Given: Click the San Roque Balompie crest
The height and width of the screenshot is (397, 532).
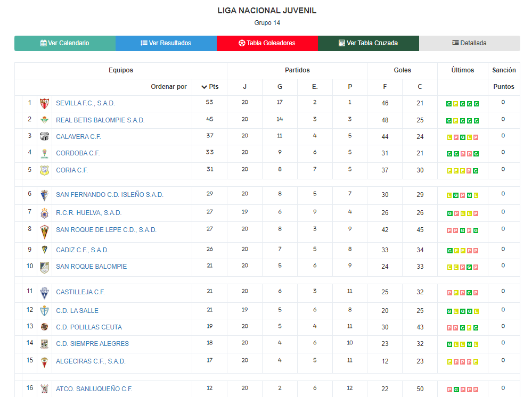Looking at the screenshot, I should 44,268.
